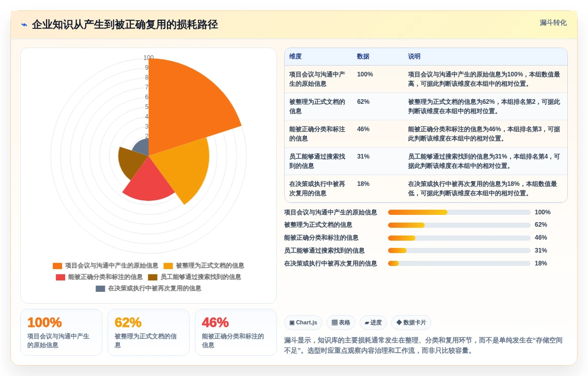Screen dimensions: 588x376
Task: Toggle the amber 被整理为正式文档的信息 legend swatch
Action: point(168,266)
